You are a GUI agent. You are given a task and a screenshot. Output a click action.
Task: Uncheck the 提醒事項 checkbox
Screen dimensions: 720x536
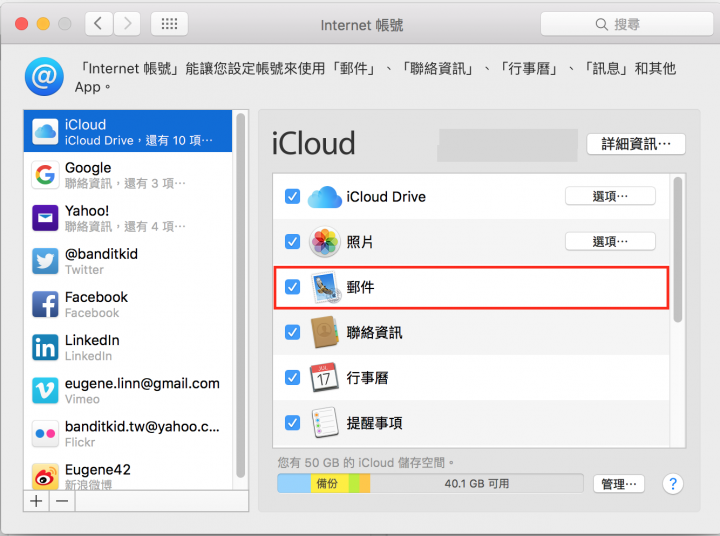[292, 423]
